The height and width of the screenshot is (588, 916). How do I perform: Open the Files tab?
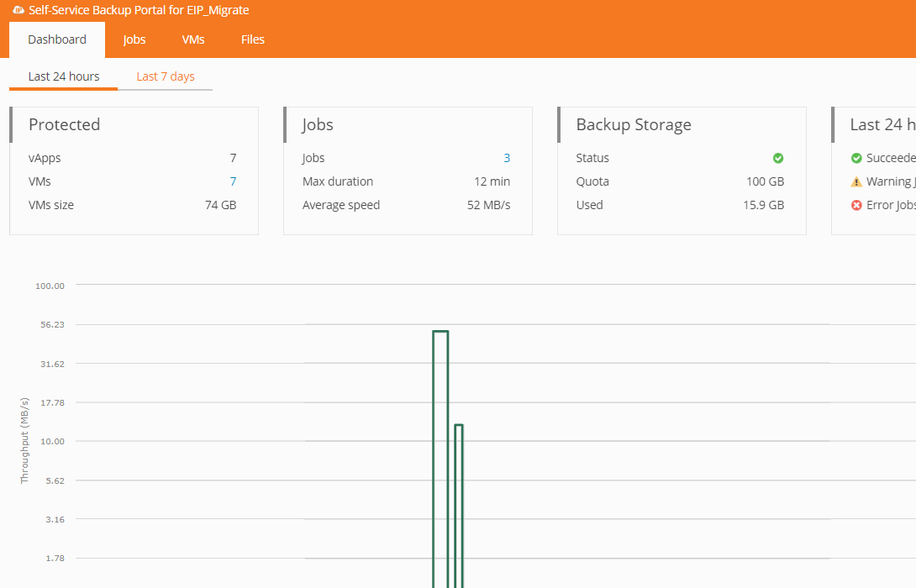(253, 39)
